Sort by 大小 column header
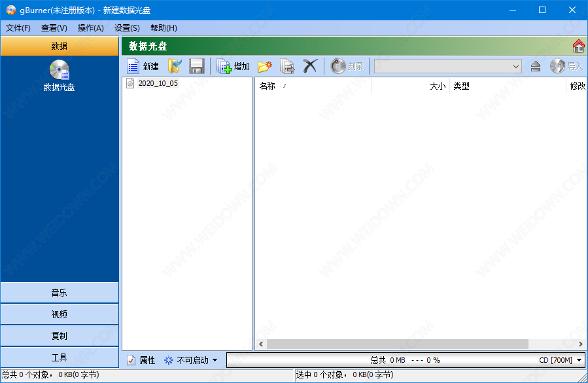 [x=411, y=86]
